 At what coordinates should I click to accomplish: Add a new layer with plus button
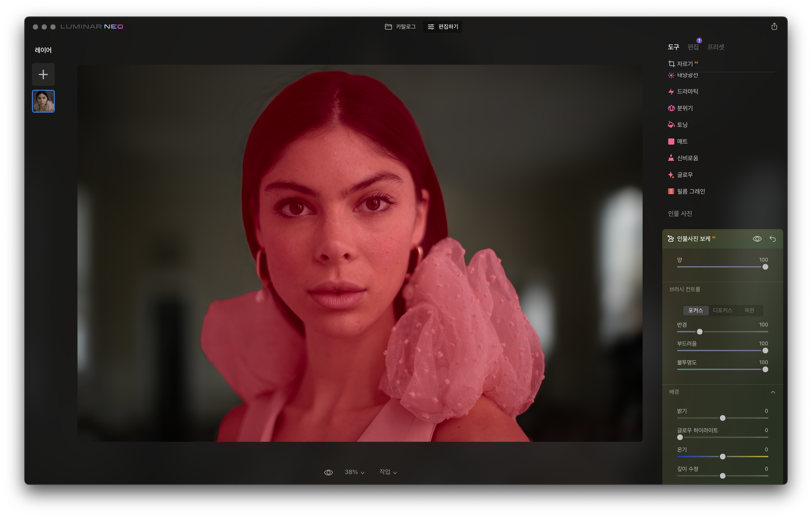43,74
